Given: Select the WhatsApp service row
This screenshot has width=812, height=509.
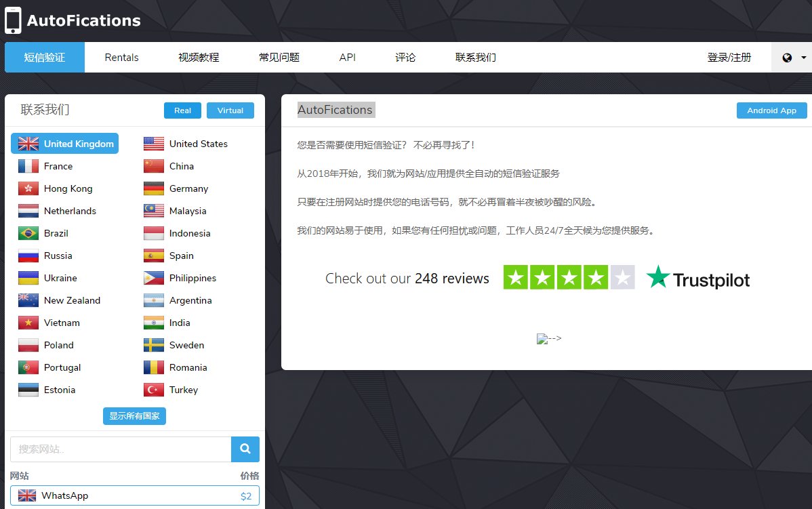Looking at the screenshot, I should (x=135, y=495).
